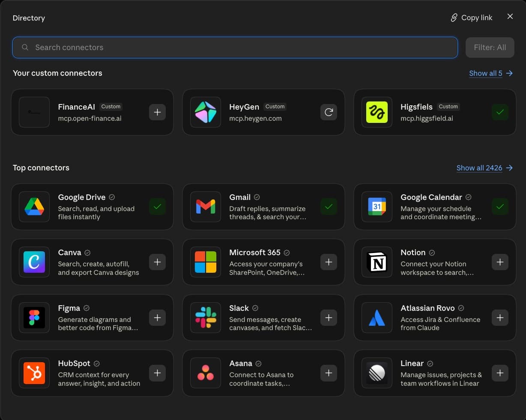The width and height of the screenshot is (526, 420).
Task: Add the Atlassian Rovo connector
Action: [x=500, y=318]
